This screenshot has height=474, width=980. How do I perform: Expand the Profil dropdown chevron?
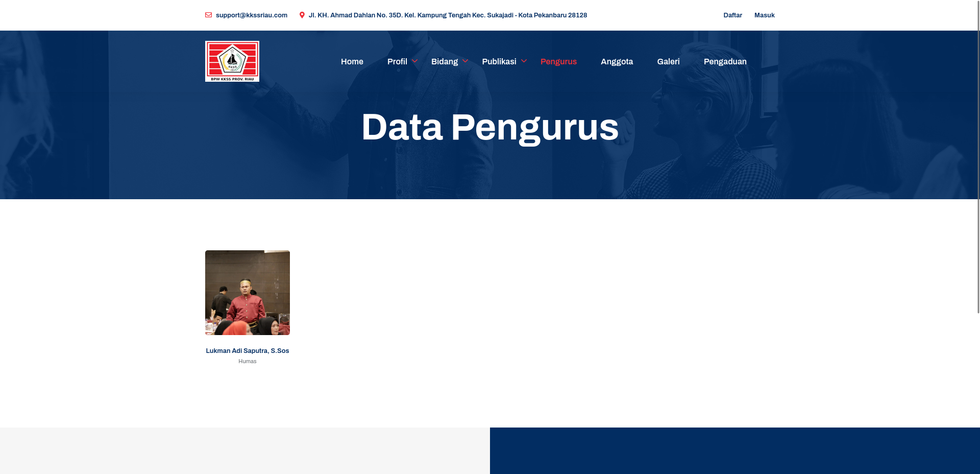[x=414, y=61]
